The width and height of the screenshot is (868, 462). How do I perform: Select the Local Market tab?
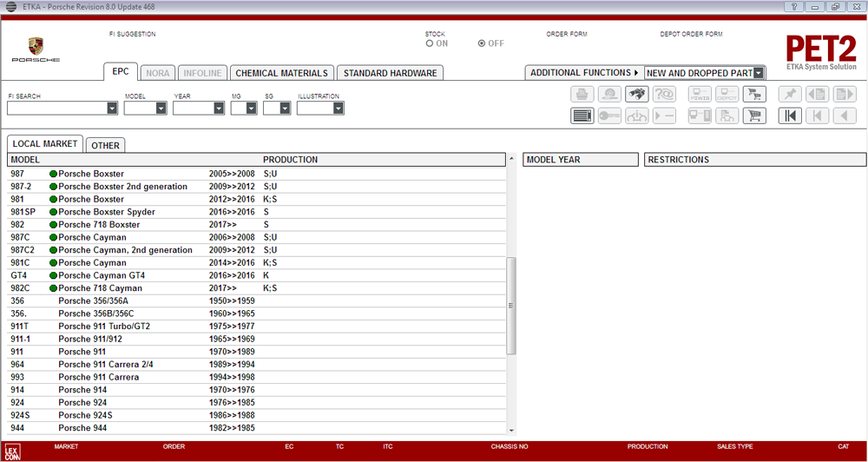coord(45,144)
